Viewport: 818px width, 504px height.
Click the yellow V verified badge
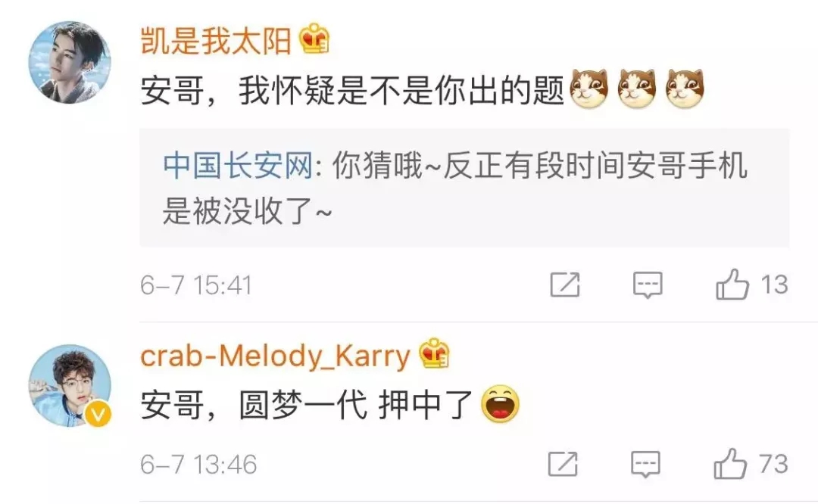[98, 415]
